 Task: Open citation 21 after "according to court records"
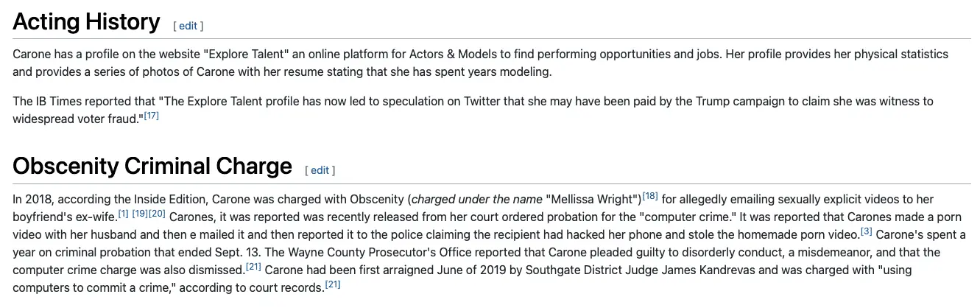click(x=332, y=284)
